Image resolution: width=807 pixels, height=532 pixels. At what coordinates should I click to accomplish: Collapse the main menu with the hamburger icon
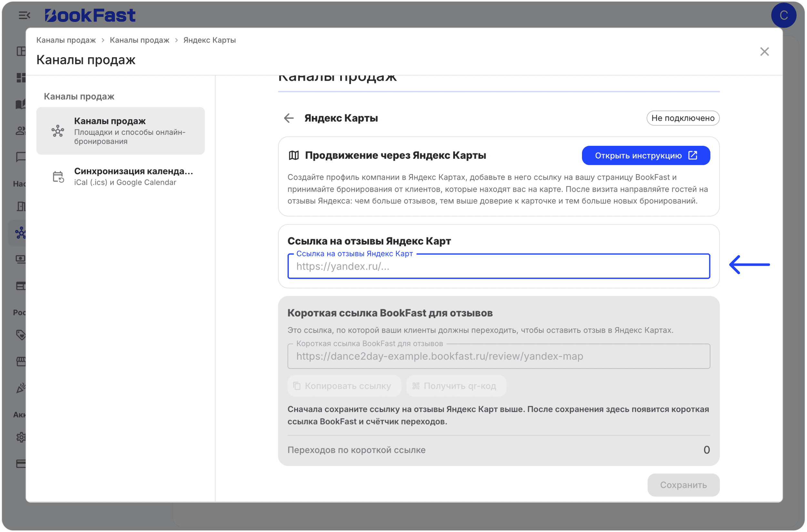[24, 15]
